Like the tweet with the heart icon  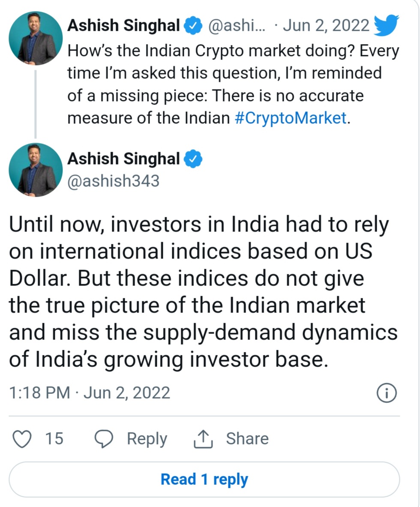click(x=22, y=439)
